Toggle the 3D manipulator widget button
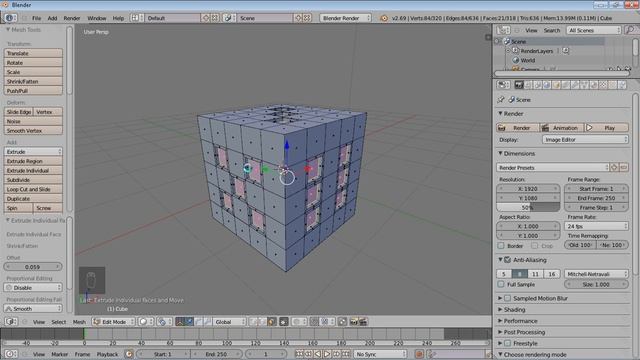The image size is (640, 360). pyautogui.click(x=180, y=322)
